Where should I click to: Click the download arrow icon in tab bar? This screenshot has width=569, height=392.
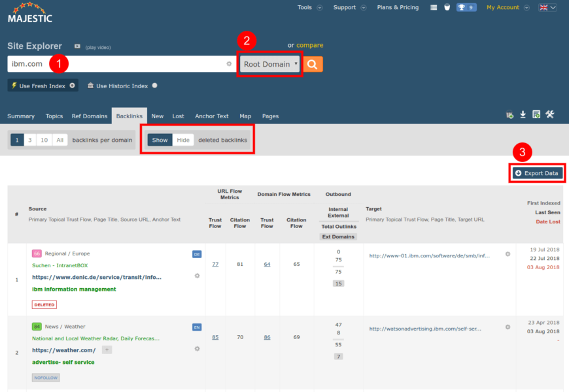523,114
